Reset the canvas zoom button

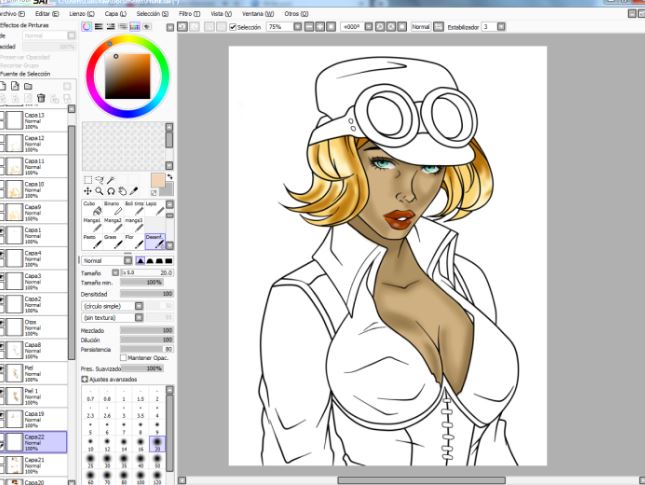point(331,27)
